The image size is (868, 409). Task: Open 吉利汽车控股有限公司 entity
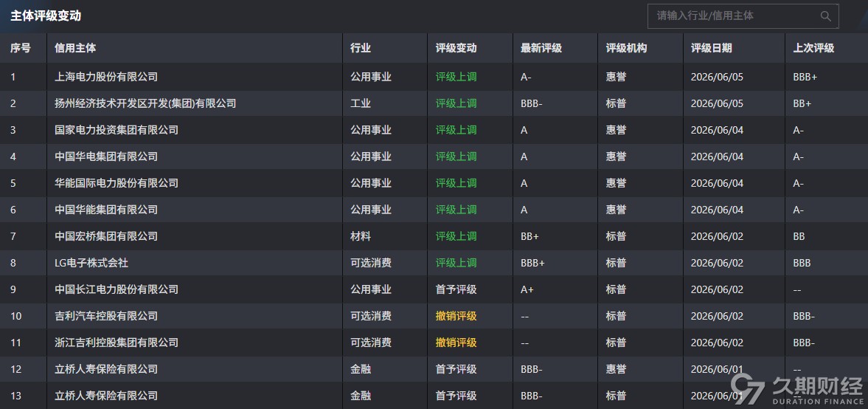(x=106, y=317)
